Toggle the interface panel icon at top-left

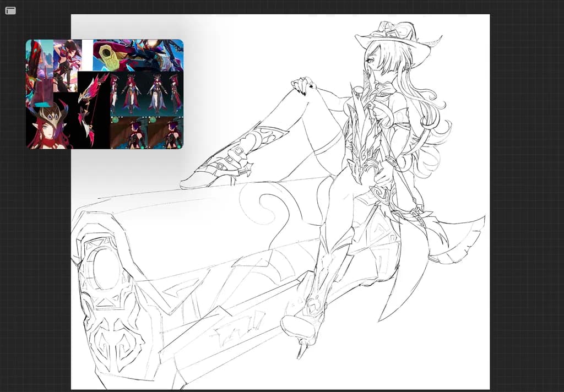[10, 11]
